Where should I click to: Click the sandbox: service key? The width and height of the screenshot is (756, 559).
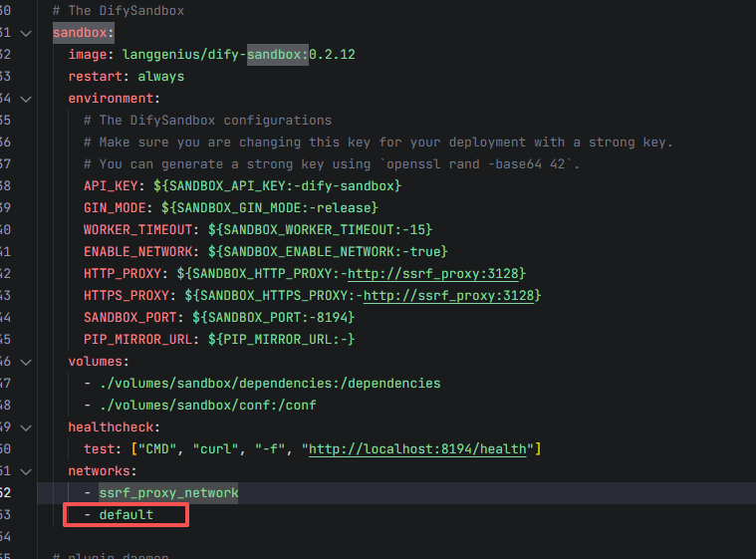point(84,33)
